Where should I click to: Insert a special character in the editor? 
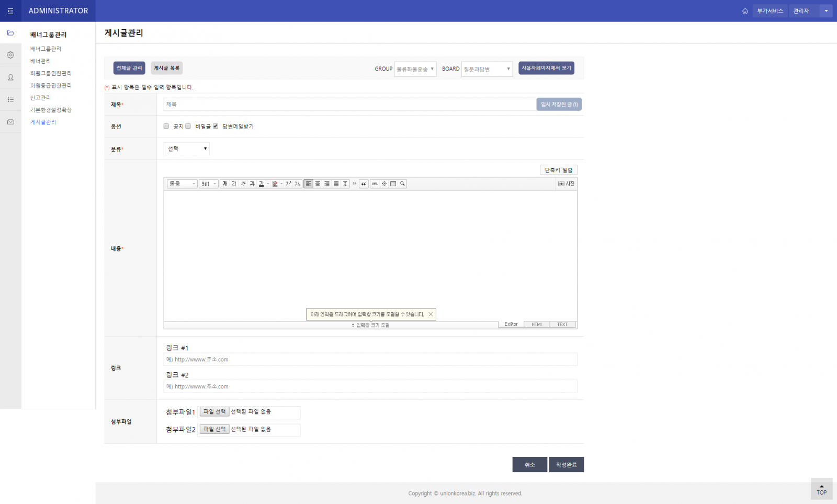point(384,184)
